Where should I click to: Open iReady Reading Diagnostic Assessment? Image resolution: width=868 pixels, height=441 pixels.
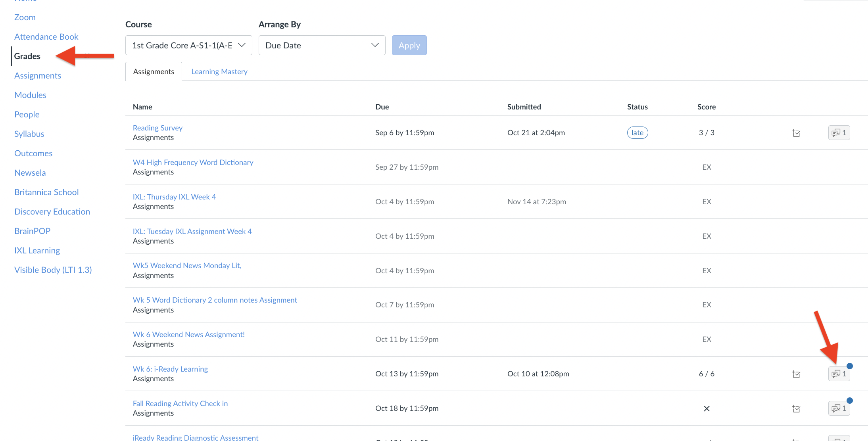tap(196, 437)
